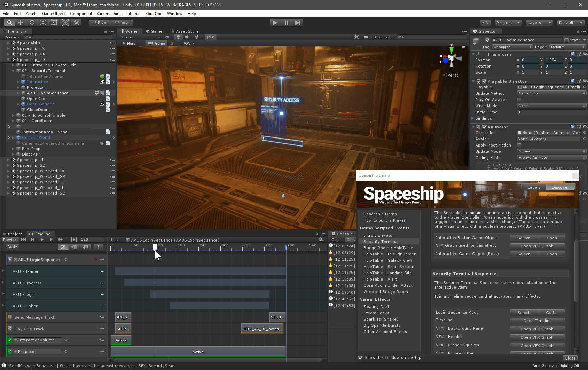
Task: Toggle InteractionVolume track activation checkbox
Action: [10, 340]
